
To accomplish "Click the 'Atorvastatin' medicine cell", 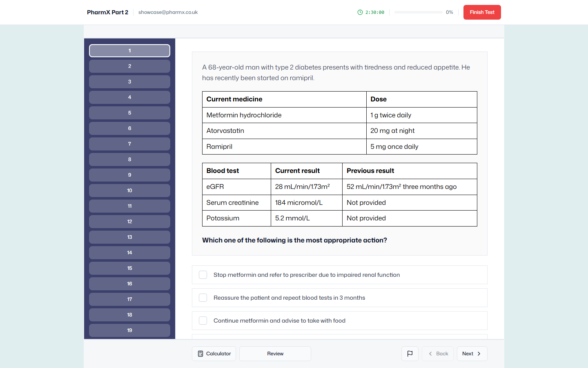I will pos(284,131).
